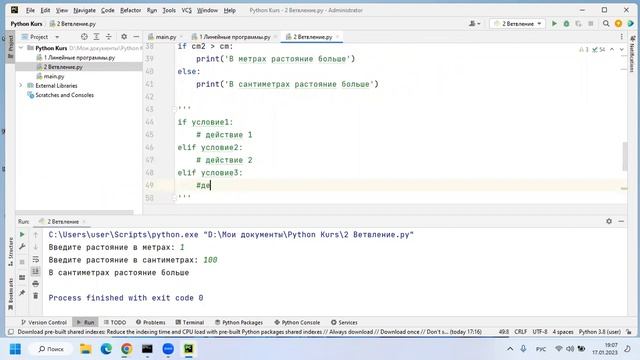The image size is (640, 360).
Task: Toggle scroll to end in Run console
Action: pyautogui.click(x=36, y=271)
